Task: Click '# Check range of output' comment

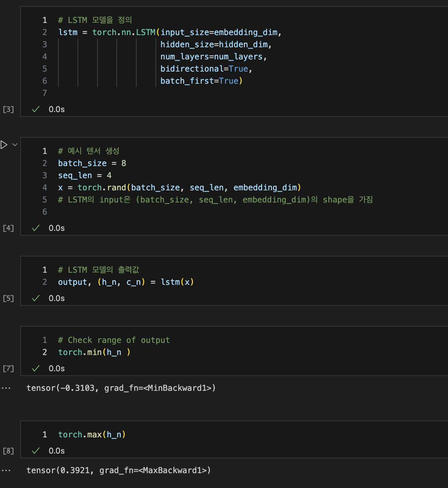Action: (x=114, y=340)
